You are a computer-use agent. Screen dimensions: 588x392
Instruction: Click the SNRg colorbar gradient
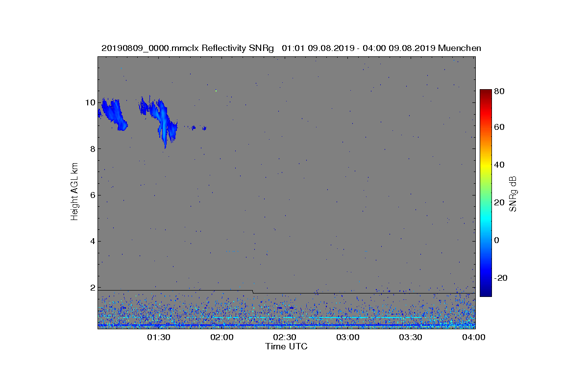click(x=485, y=193)
